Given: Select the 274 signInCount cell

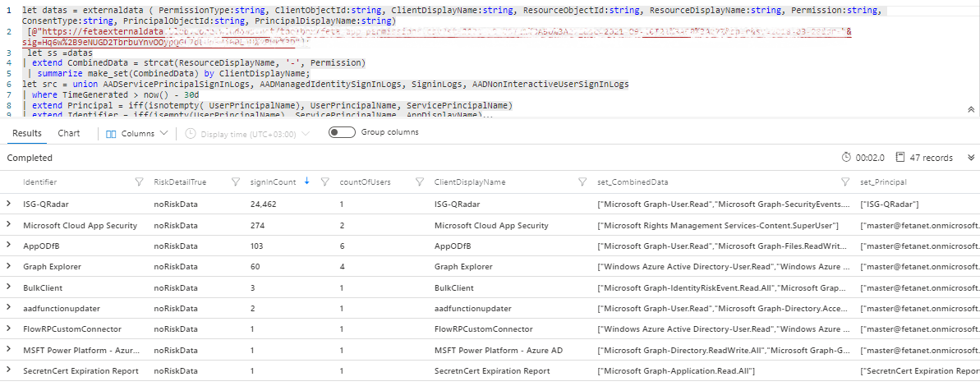Looking at the screenshot, I should (257, 225).
